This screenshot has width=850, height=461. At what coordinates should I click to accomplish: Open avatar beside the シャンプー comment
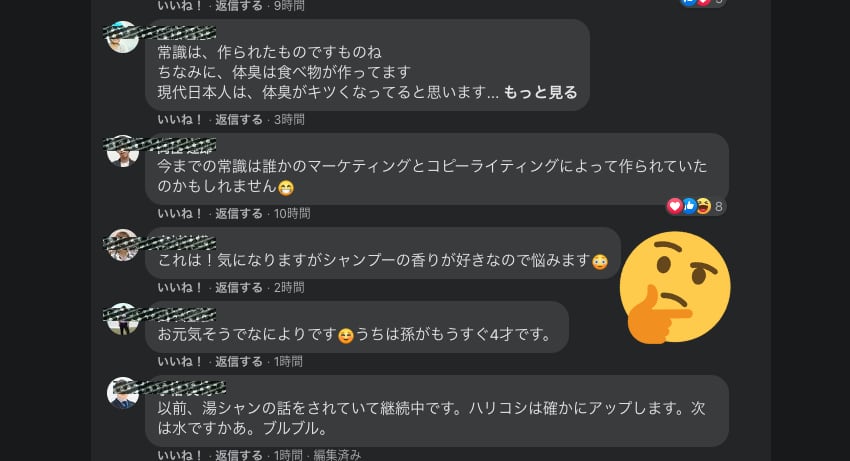pyautogui.click(x=123, y=245)
